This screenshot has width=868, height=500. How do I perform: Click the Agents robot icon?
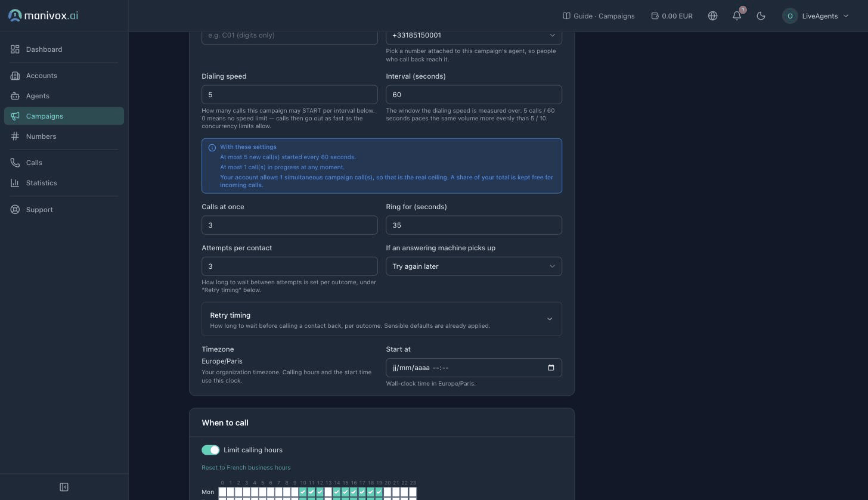[x=15, y=96]
